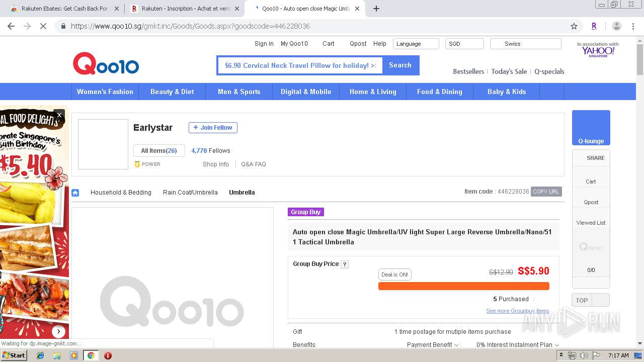The image size is (644, 362).
Task: Open the Sign in link
Action: [x=264, y=44]
